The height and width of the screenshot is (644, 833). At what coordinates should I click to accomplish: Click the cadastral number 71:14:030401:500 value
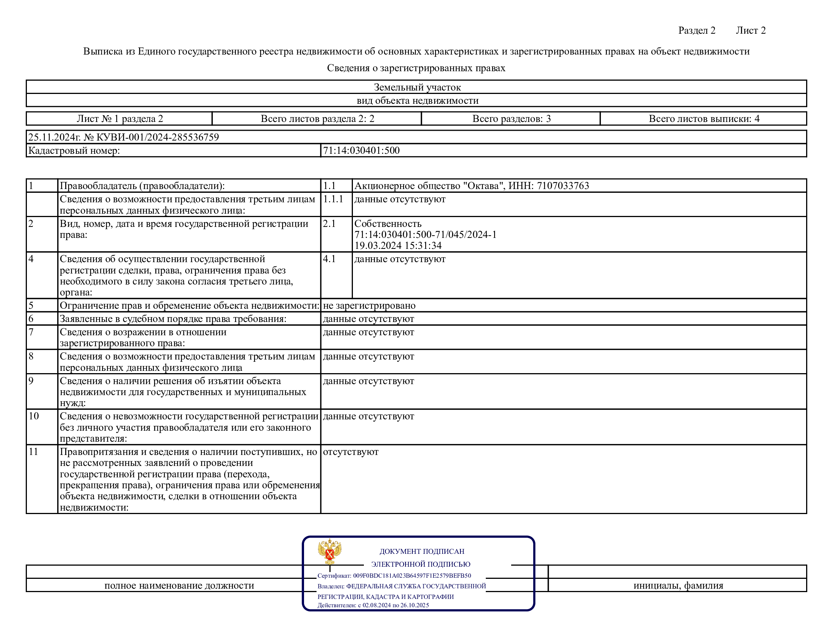tap(361, 150)
